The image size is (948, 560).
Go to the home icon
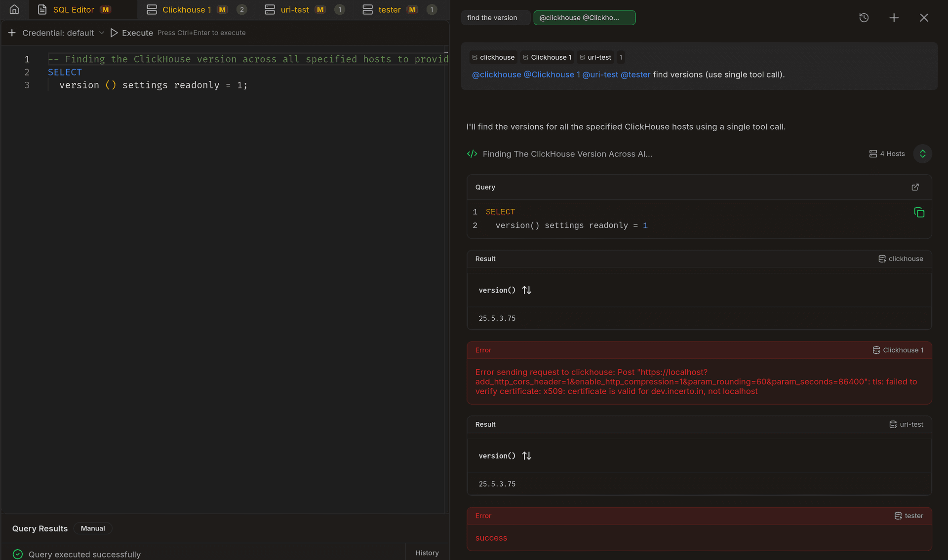coord(14,9)
